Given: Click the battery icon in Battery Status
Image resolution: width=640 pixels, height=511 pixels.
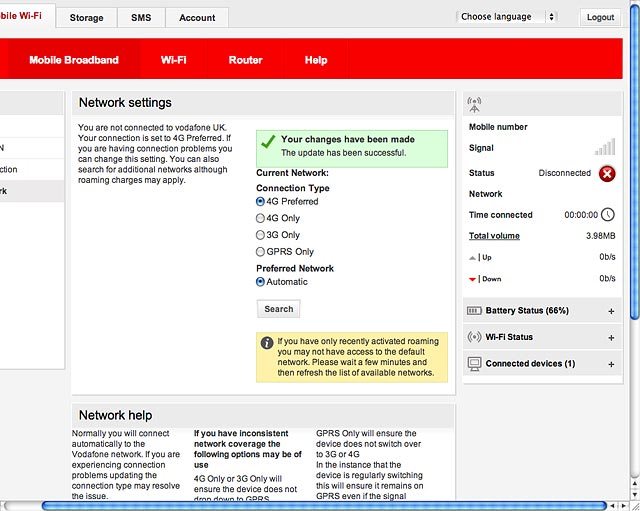Looking at the screenshot, I should click(x=474, y=311).
